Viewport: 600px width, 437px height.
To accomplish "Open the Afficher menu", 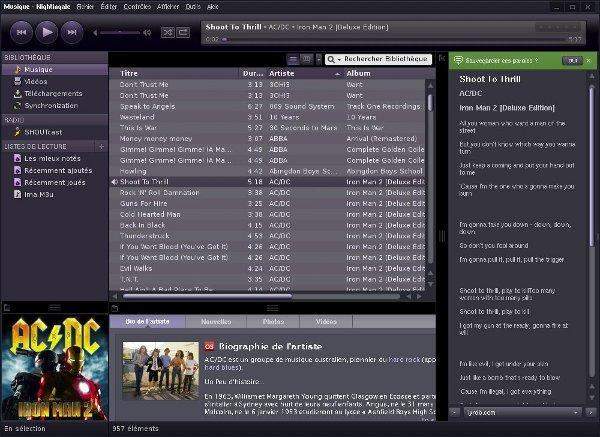I will click(x=168, y=6).
